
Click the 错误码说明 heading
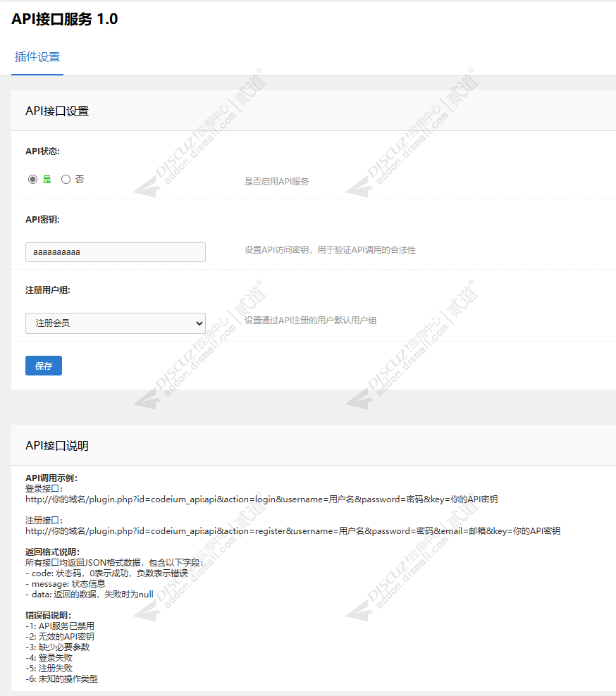tap(48, 615)
